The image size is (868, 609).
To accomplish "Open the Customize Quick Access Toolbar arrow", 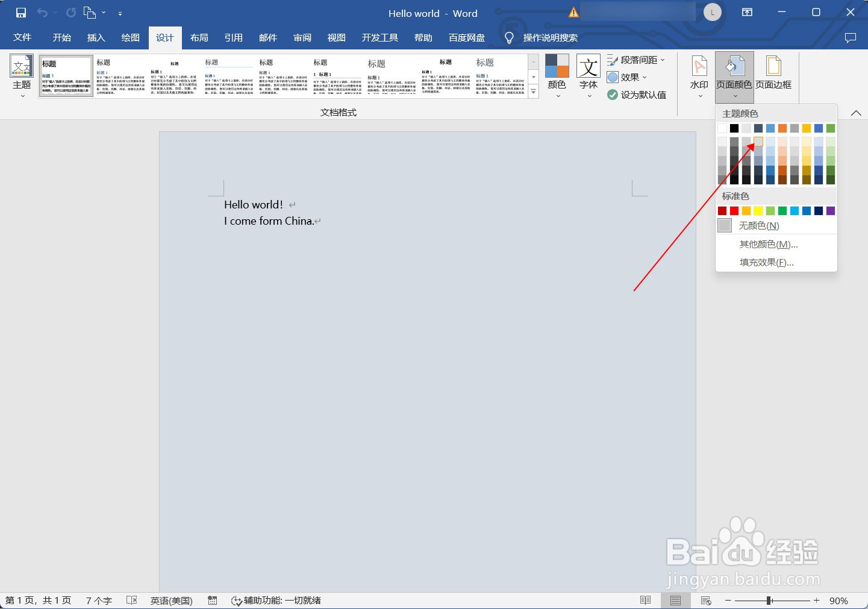I will click(x=120, y=13).
